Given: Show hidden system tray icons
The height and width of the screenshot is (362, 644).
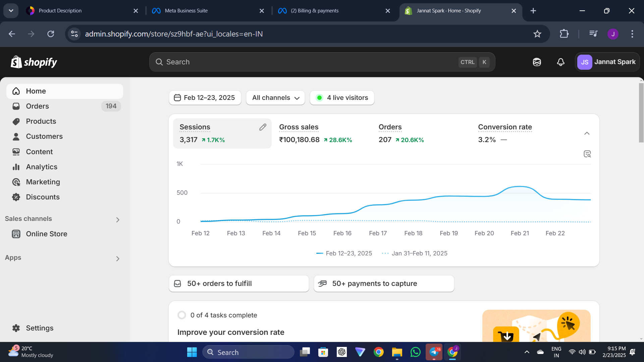Looking at the screenshot, I should [x=527, y=352].
